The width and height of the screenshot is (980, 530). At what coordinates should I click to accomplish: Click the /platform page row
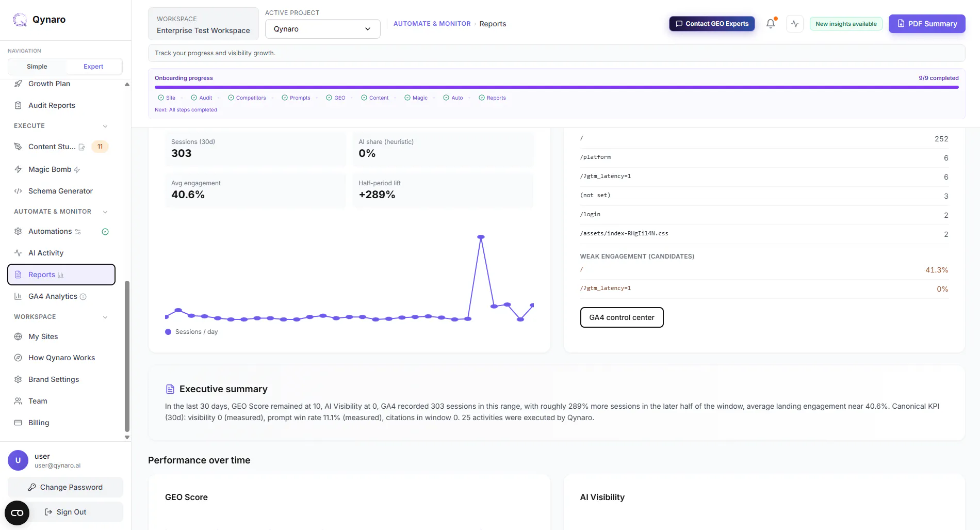coord(764,157)
